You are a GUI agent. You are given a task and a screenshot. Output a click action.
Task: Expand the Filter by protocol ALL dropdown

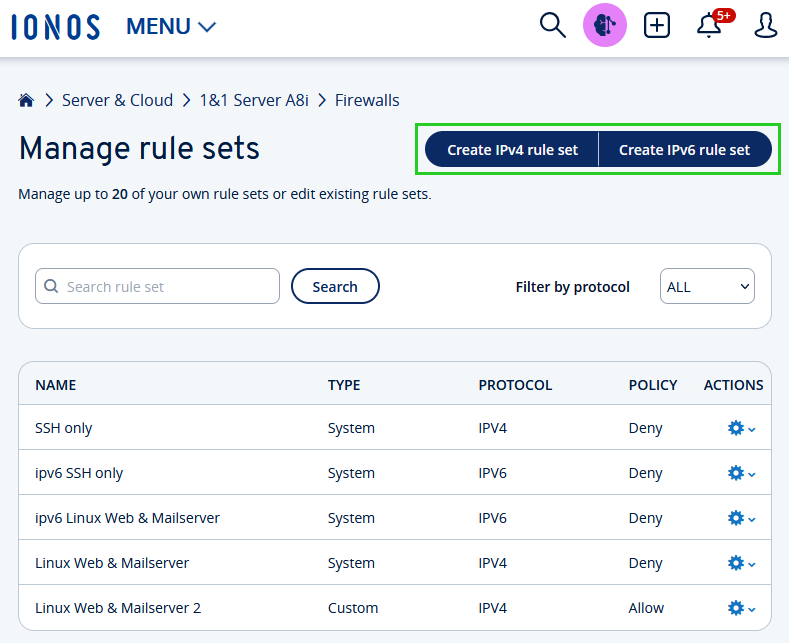[x=707, y=287]
